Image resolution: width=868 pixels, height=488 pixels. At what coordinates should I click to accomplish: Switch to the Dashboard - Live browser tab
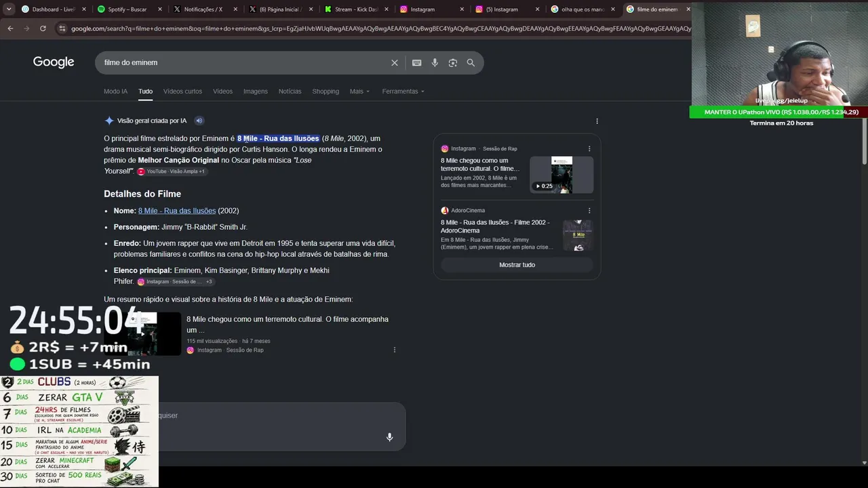point(54,9)
